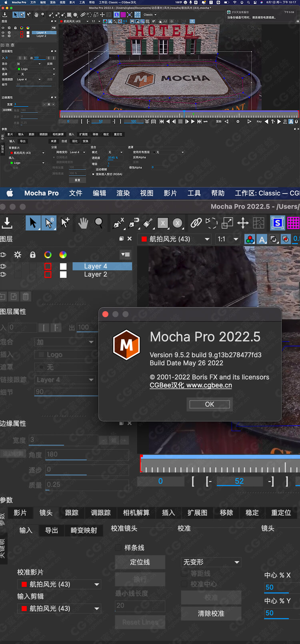Click Layer 4's white matte color swatch, enlarged panel
Screen dimensions: 300x644
[63, 266]
